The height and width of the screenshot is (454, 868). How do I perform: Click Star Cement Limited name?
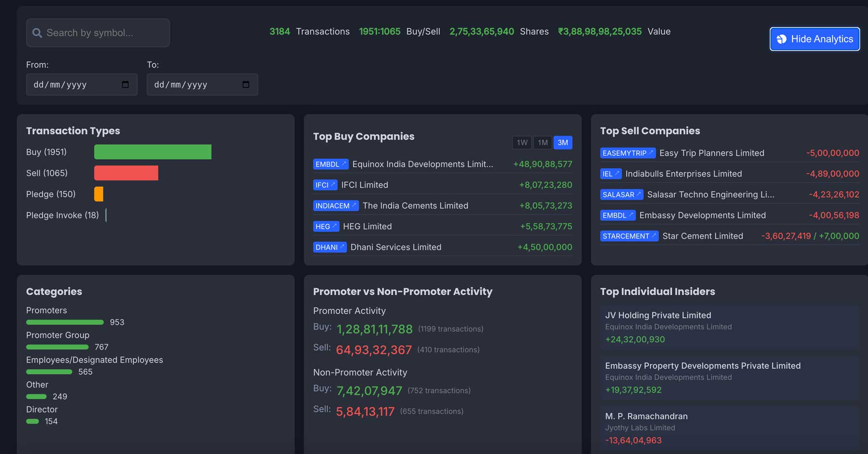coord(703,236)
